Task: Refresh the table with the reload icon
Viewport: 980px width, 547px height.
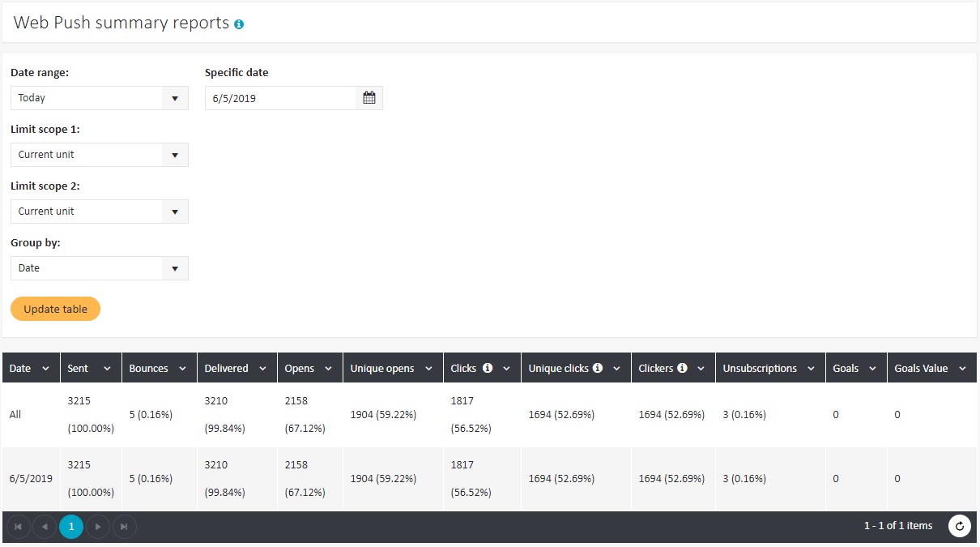Action: (x=960, y=526)
